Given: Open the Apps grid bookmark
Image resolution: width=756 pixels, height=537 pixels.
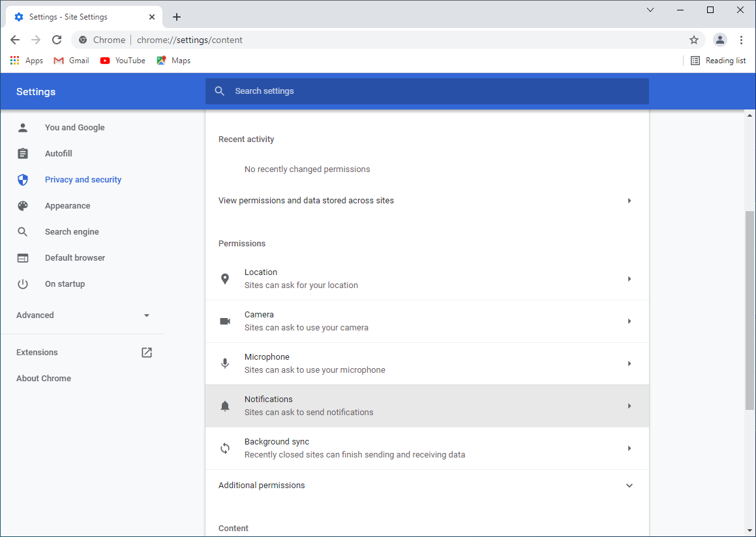Looking at the screenshot, I should point(27,61).
